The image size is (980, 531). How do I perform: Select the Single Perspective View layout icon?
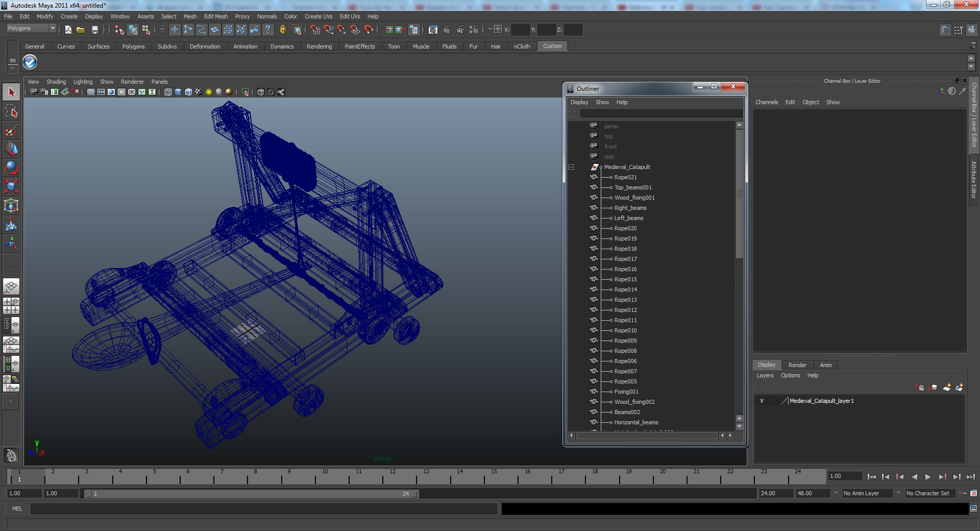[x=11, y=286]
